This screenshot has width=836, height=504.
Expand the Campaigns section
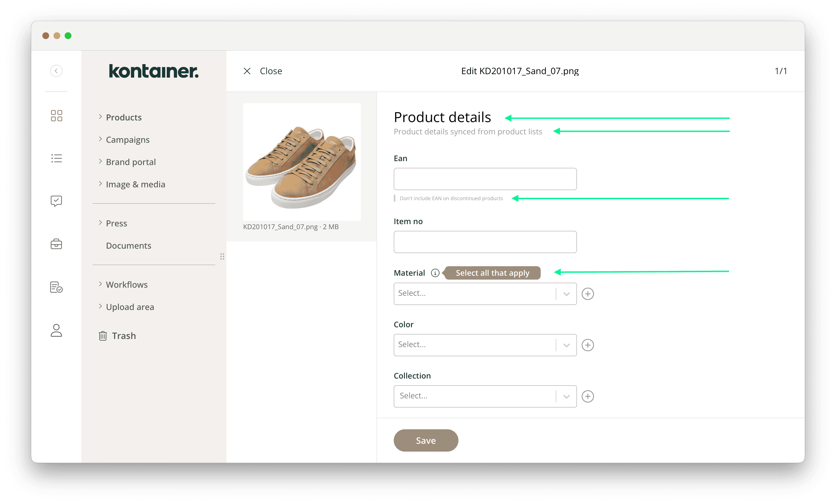(x=127, y=139)
